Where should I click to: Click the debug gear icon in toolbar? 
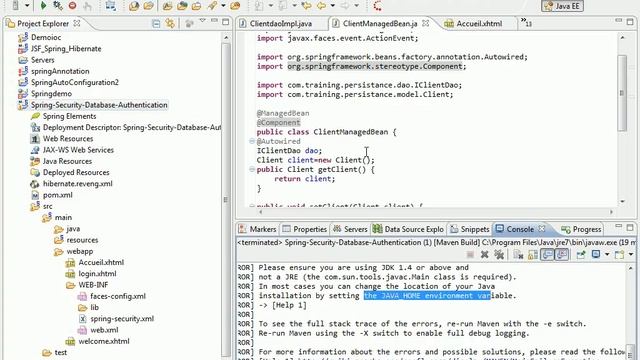[x=58, y=5]
